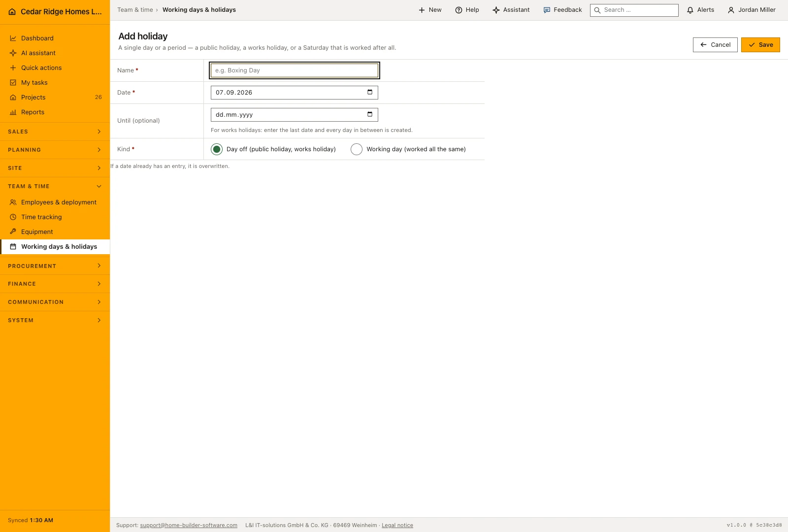This screenshot has width=788, height=532.
Task: Focus the holiday Name input field
Action: [295, 70]
